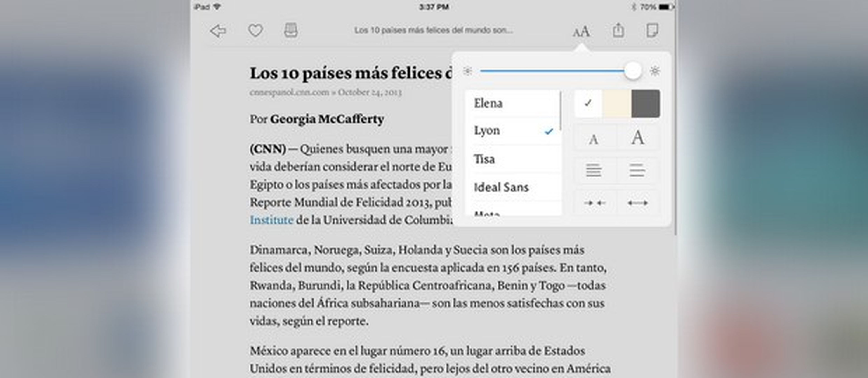This screenshot has height=378, width=868.
Task: Switch to dark gray theme
Action: pyautogui.click(x=645, y=103)
